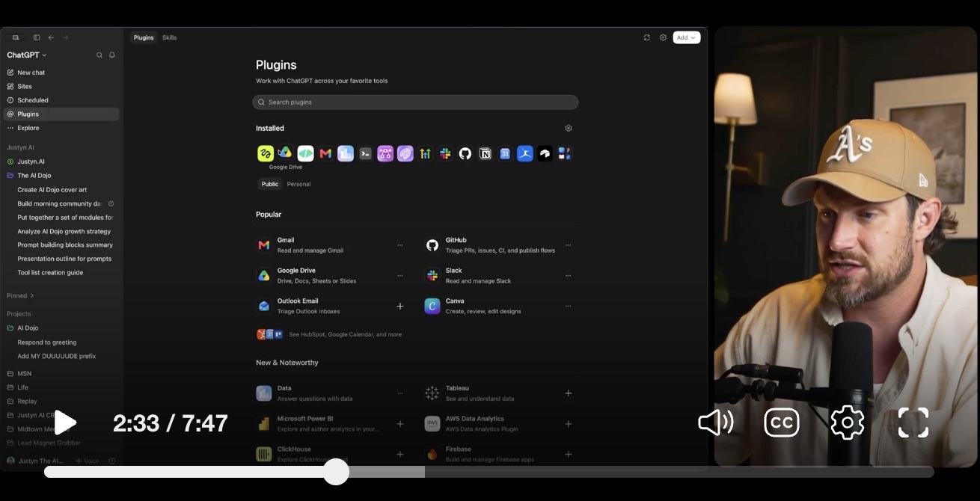The width and height of the screenshot is (980, 501).
Task: Open video player settings gear
Action: pos(848,423)
